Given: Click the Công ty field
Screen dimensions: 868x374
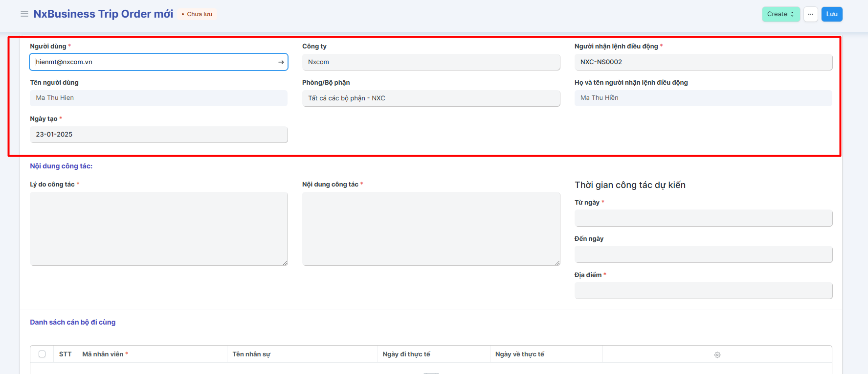Looking at the screenshot, I should tap(431, 62).
